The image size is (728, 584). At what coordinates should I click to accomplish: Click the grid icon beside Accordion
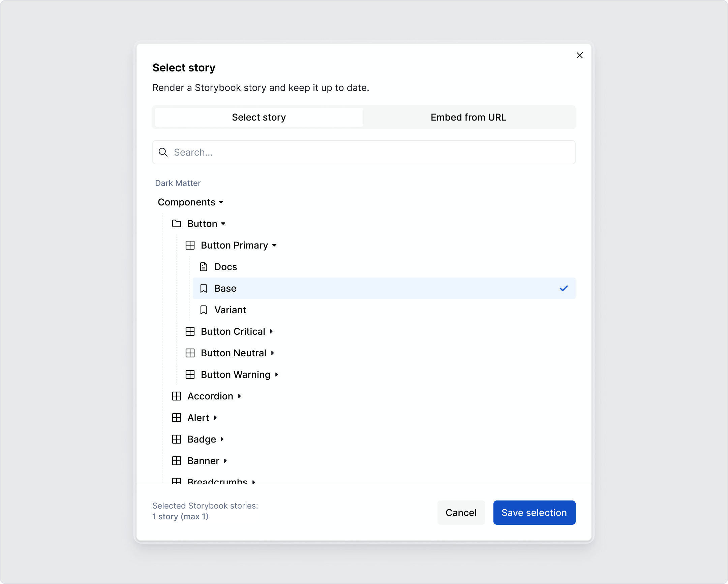pyautogui.click(x=177, y=396)
